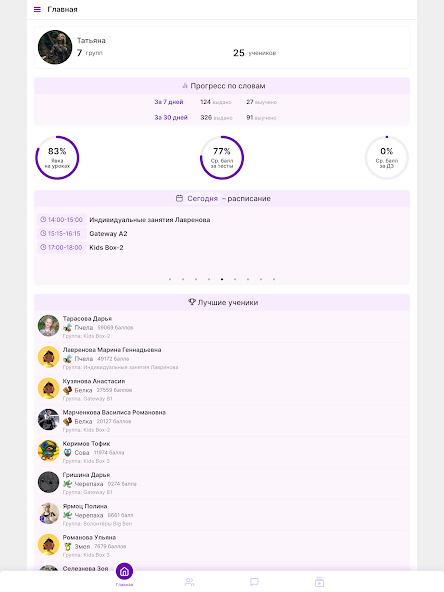Click the 77% average test score ring
This screenshot has width=444, height=592.
(x=222, y=158)
